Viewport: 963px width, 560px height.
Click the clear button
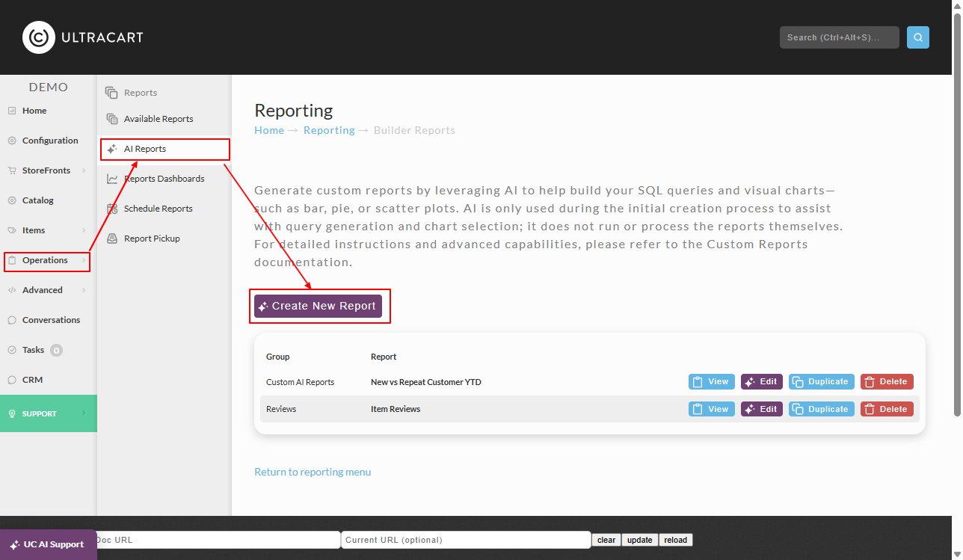[x=606, y=540]
